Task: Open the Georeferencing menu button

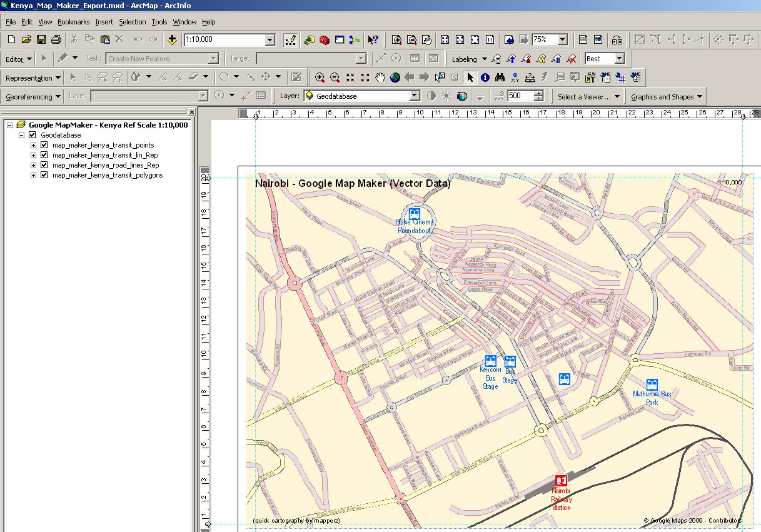Action: pyautogui.click(x=33, y=97)
